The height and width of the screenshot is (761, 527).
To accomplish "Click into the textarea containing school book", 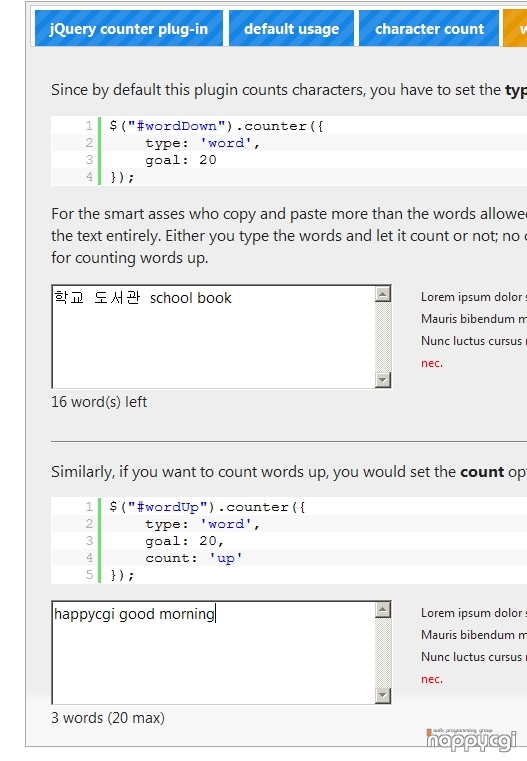I will point(214,337).
